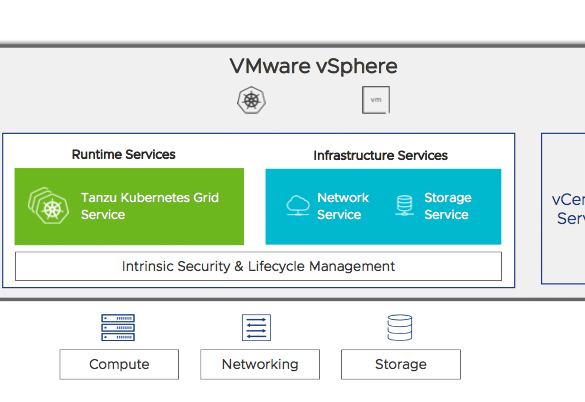Click the Tanzu Kubernetes Grid stacked icon

(x=49, y=206)
